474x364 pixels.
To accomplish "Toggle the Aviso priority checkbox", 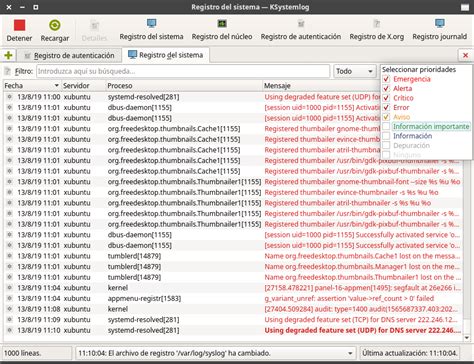I will pos(386,117).
